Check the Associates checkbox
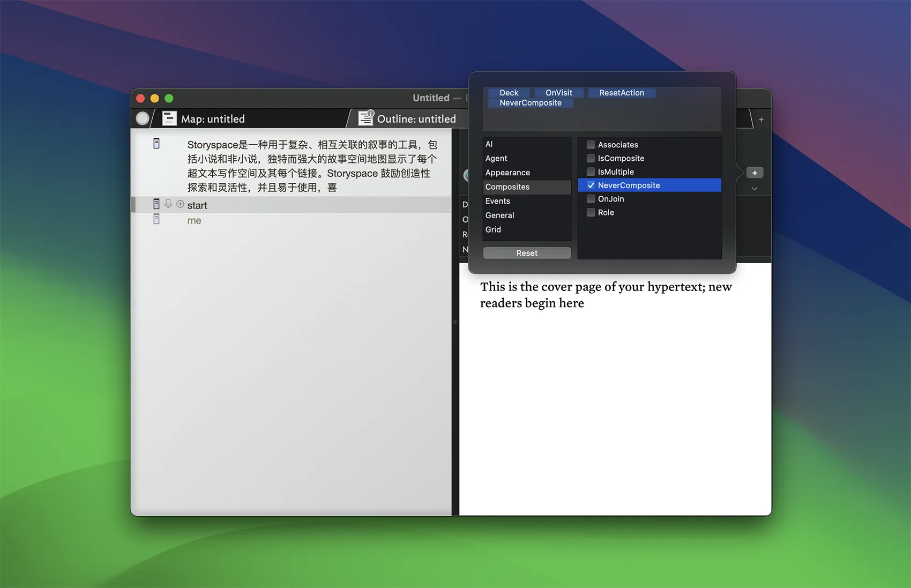This screenshot has height=588, width=911. 591,145
